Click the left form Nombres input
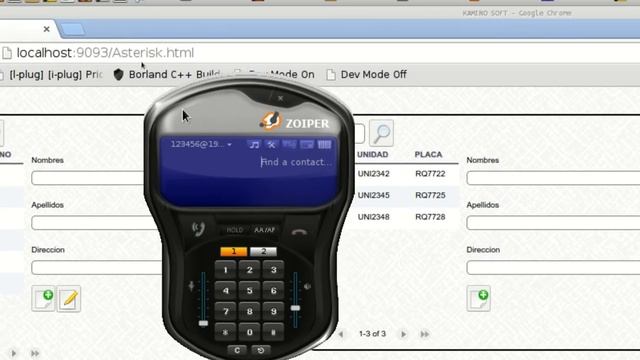Screen dimensions: 640x360 (x=88, y=178)
